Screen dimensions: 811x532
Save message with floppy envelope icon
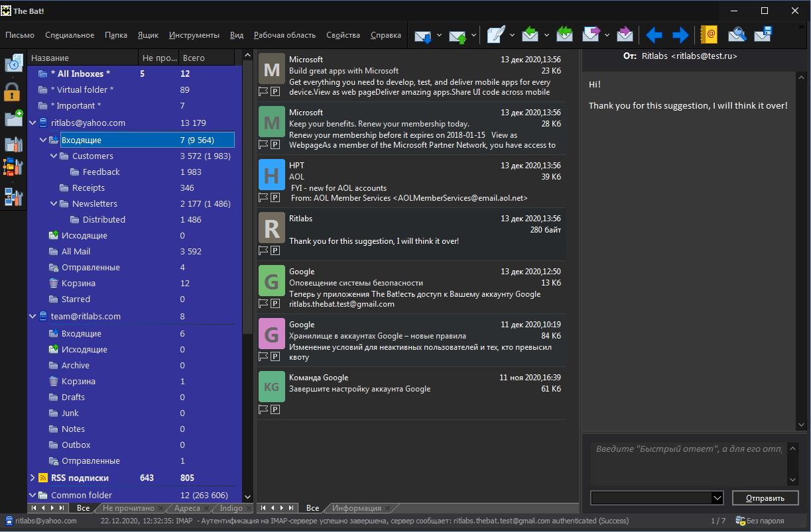(764, 35)
